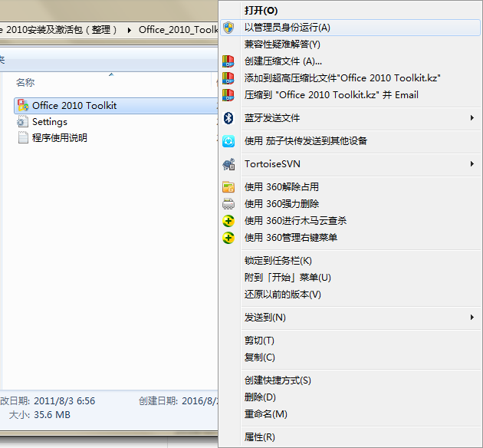
Task: Click the 茄子快传 blue icon
Action: (x=228, y=141)
